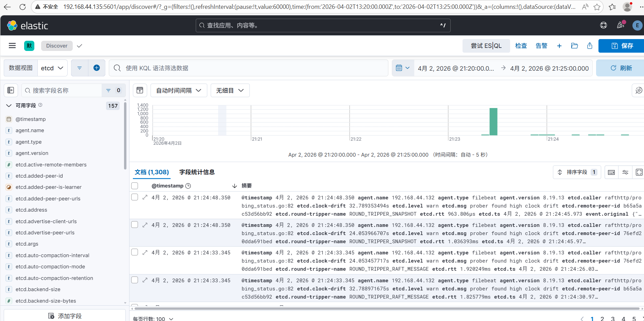Open browser favorites list icon

pos(612,7)
